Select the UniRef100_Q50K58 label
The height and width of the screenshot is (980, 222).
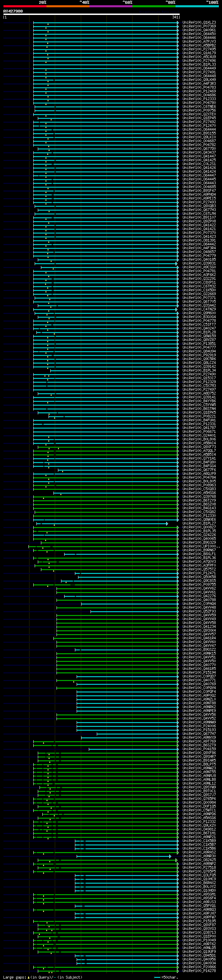tap(199, 577)
